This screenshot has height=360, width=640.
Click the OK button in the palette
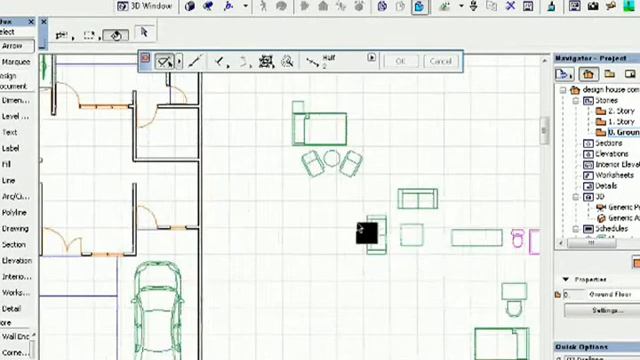(400, 61)
